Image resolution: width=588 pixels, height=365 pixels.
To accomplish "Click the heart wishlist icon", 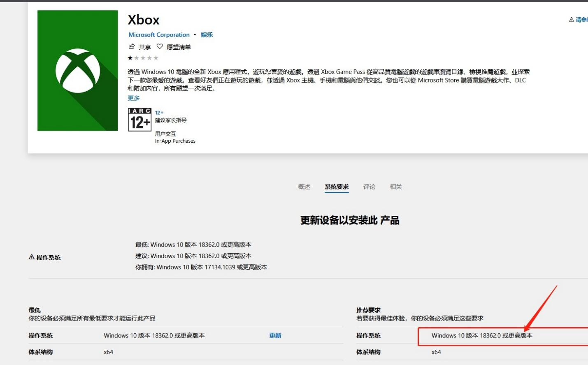I will [x=160, y=46].
